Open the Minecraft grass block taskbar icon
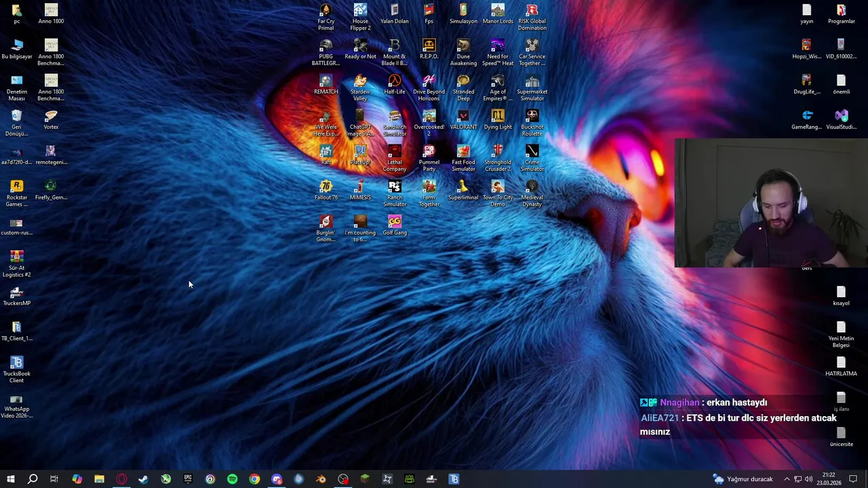The height and width of the screenshot is (488, 868). point(365,479)
